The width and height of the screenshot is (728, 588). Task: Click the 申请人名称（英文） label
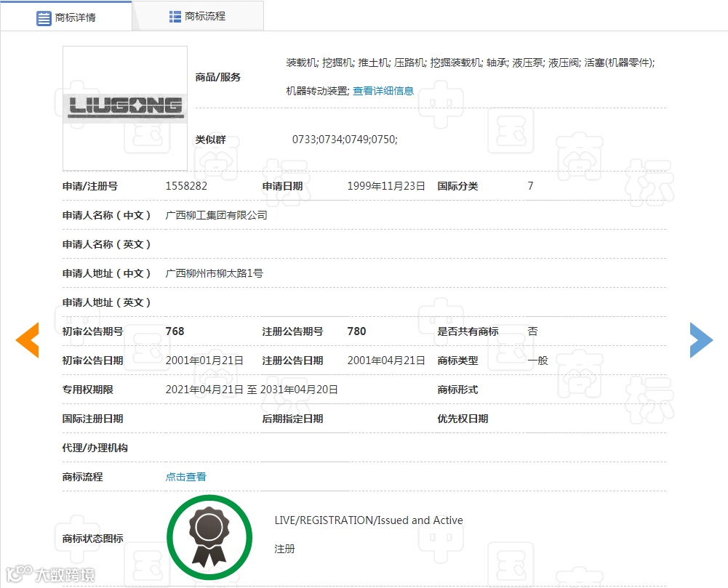(x=107, y=244)
